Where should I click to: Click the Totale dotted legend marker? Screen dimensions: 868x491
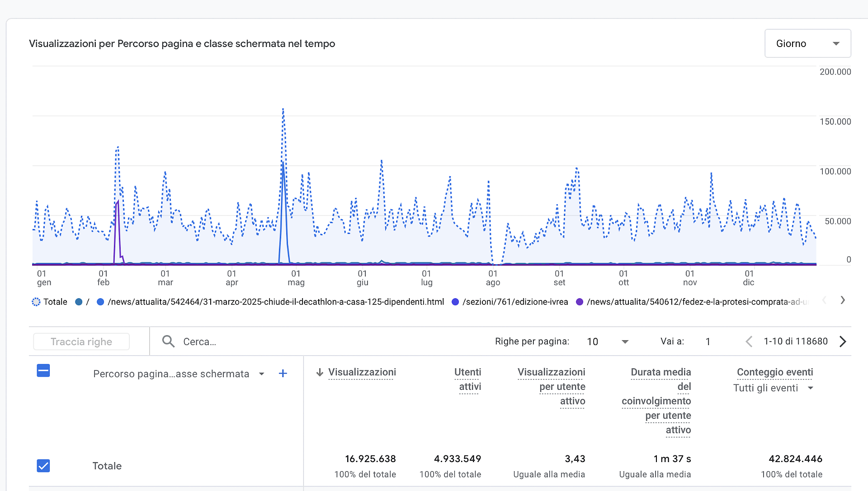36,302
